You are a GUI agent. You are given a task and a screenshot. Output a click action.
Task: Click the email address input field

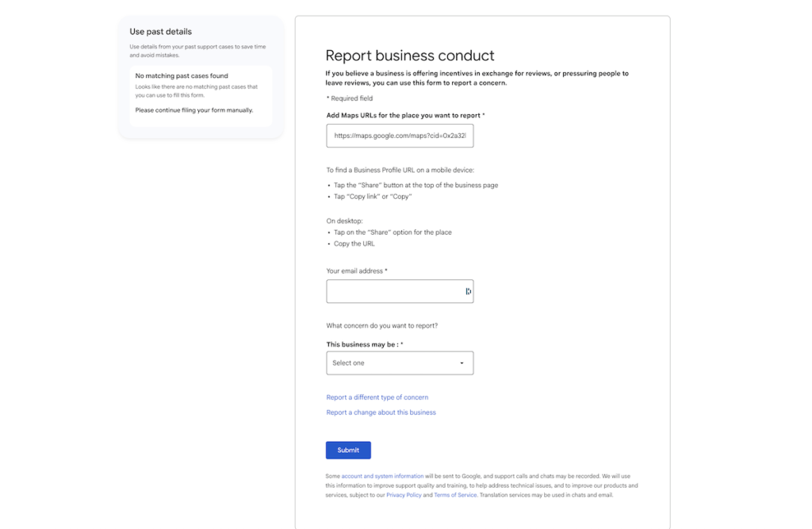[x=400, y=291]
